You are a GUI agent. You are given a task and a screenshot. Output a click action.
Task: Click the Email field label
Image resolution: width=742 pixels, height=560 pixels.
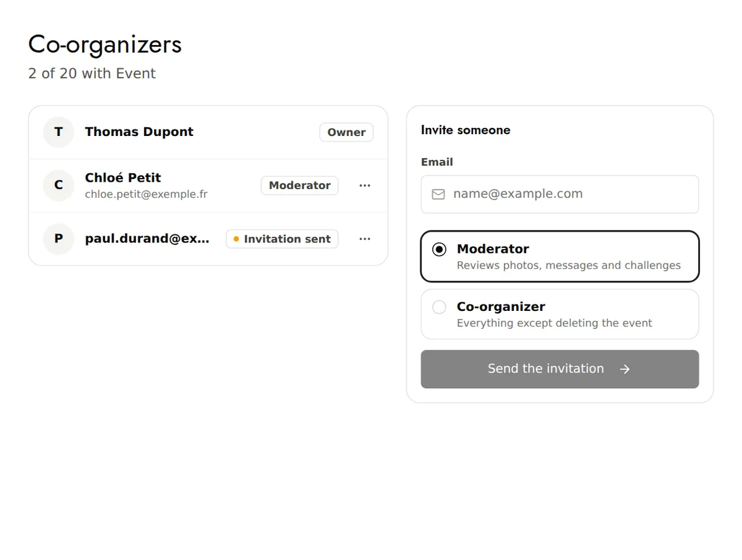[437, 162]
